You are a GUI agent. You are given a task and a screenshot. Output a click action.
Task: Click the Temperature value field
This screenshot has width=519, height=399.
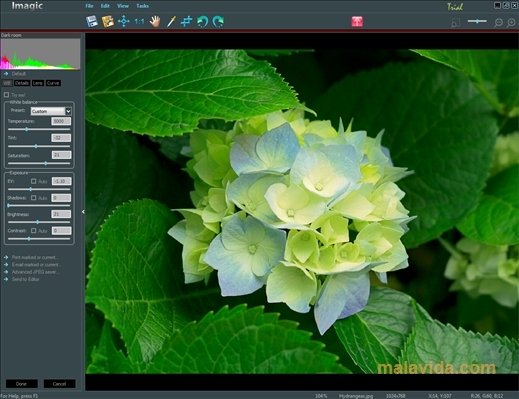pos(61,121)
